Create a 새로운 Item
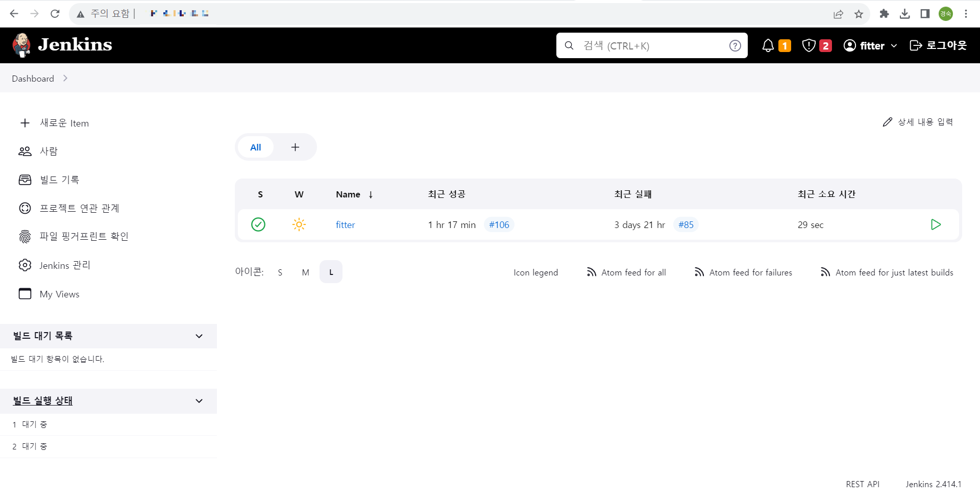The width and height of the screenshot is (980, 504). pos(55,123)
